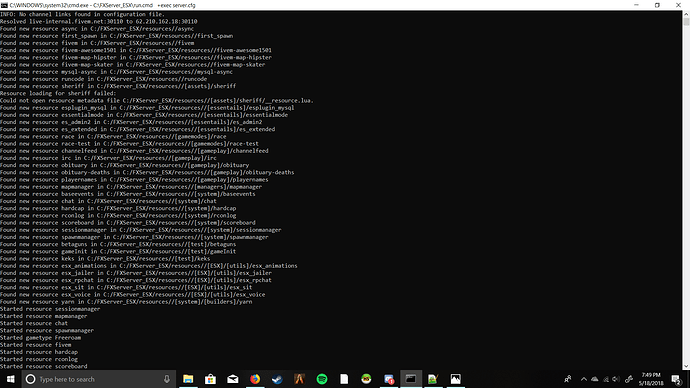
Task: Open Action Center notifications panel
Action: point(677,379)
